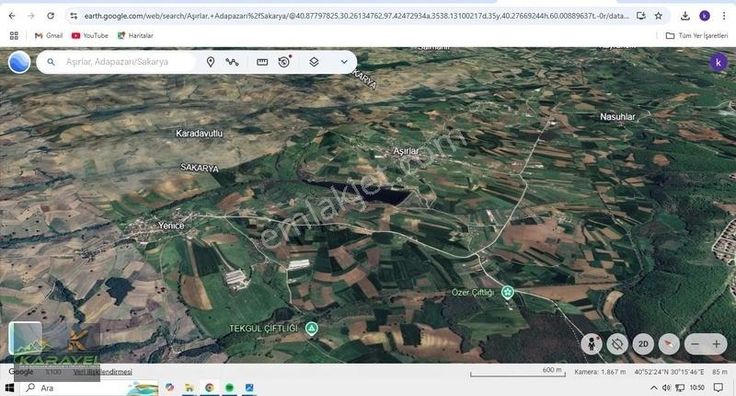736x396 pixels.
Task: Select the draw path tool icon
Action: (x=232, y=62)
